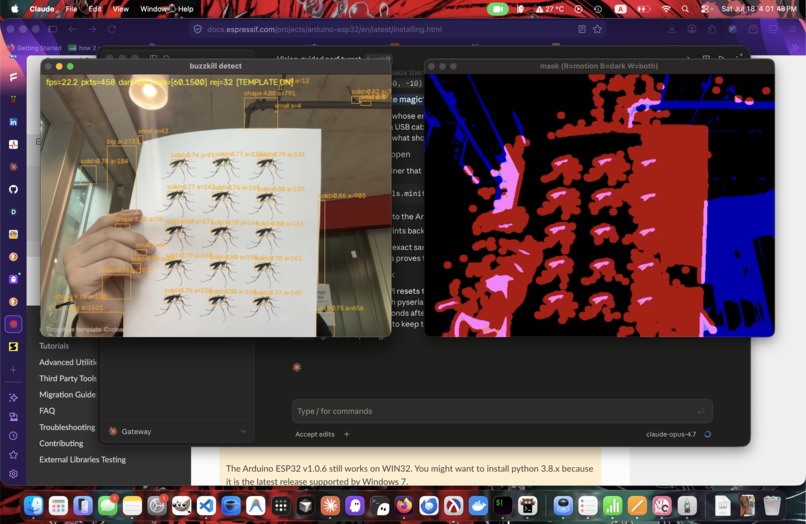Bookmark this page with address bar star

tap(597, 29)
